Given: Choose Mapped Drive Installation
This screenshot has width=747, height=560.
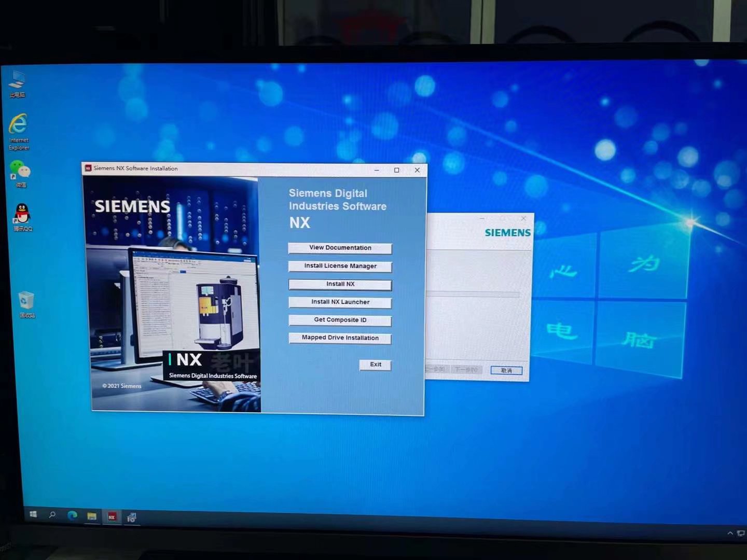Looking at the screenshot, I should 340,338.
